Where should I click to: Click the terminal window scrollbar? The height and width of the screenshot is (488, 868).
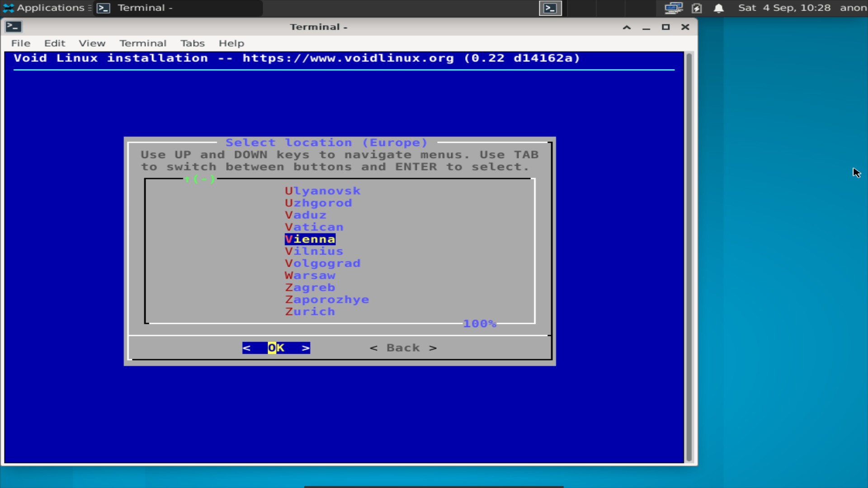coord(689,253)
